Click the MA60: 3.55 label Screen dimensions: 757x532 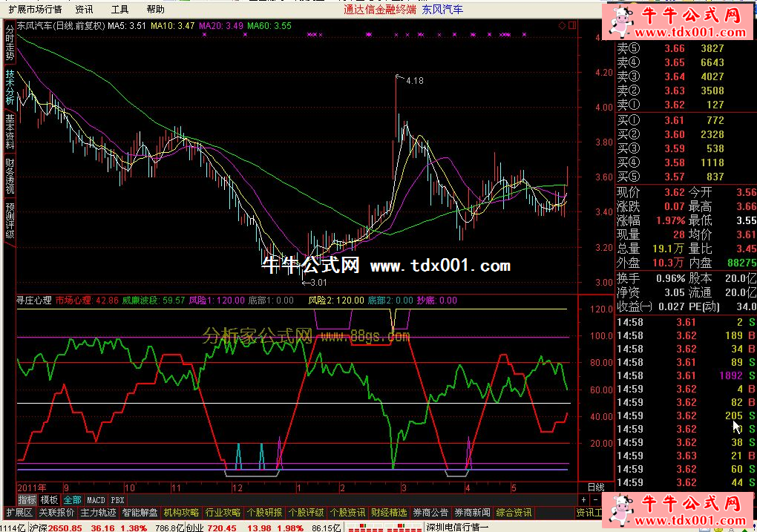269,25
